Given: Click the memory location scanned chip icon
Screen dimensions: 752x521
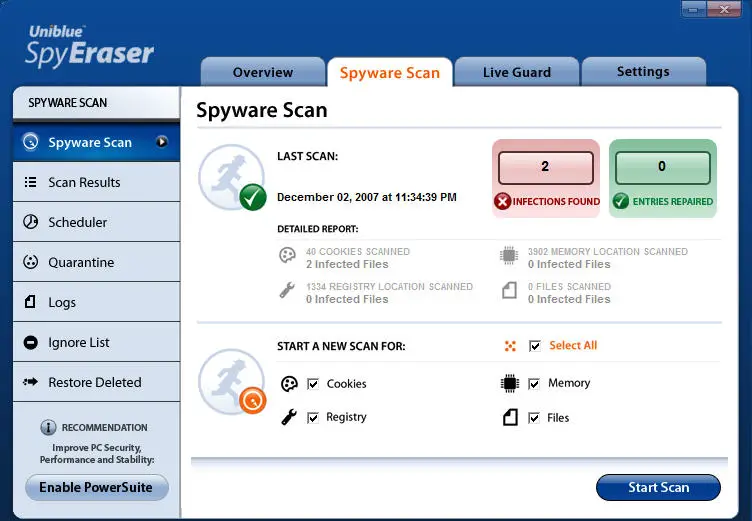Looking at the screenshot, I should 509,255.
